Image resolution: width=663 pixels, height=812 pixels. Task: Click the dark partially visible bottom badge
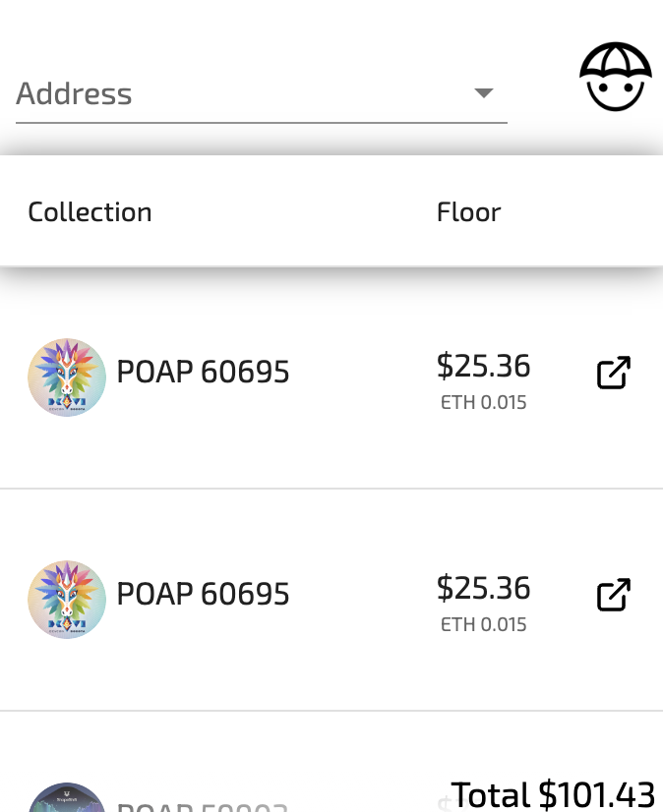(67, 798)
